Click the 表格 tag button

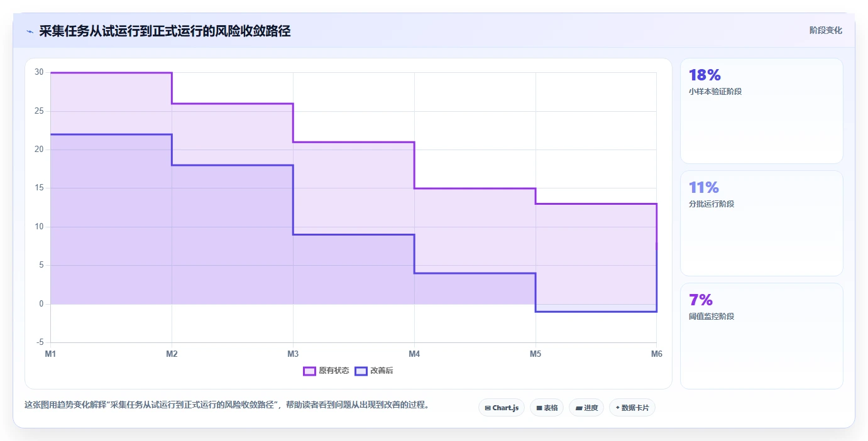click(x=547, y=408)
